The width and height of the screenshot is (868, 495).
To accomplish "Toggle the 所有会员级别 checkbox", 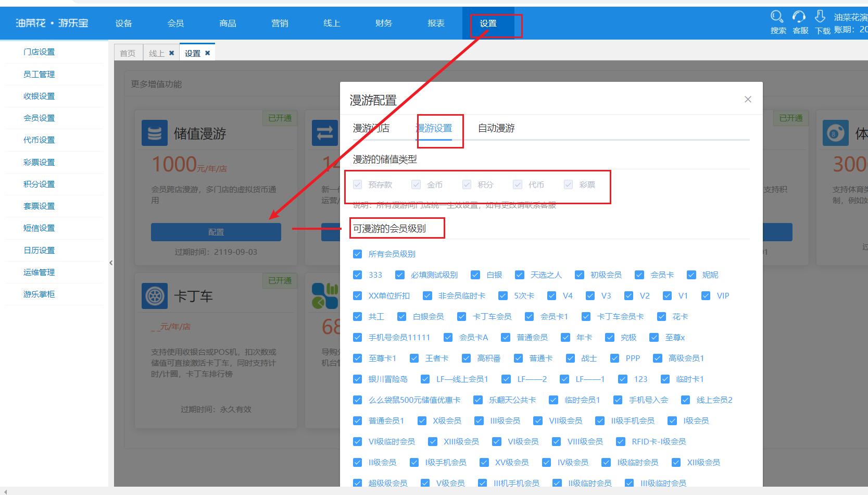I will tap(357, 254).
